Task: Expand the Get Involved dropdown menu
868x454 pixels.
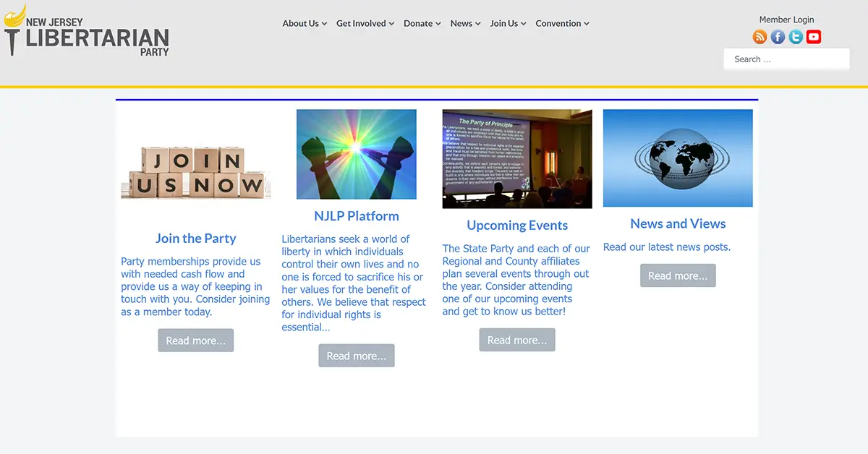Action: tap(365, 23)
